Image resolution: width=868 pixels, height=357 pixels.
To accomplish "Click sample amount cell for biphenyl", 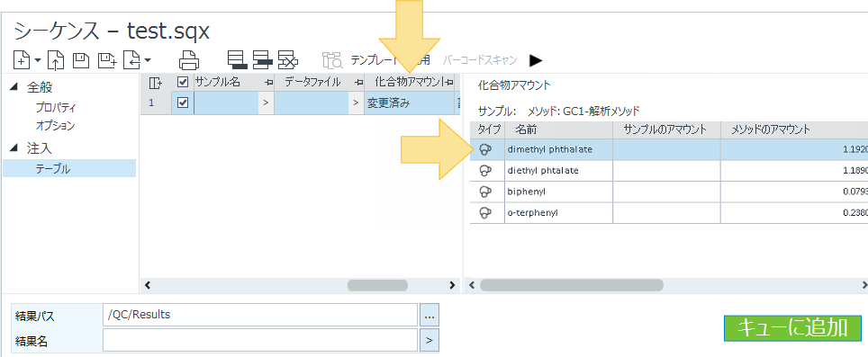I will tap(666, 192).
